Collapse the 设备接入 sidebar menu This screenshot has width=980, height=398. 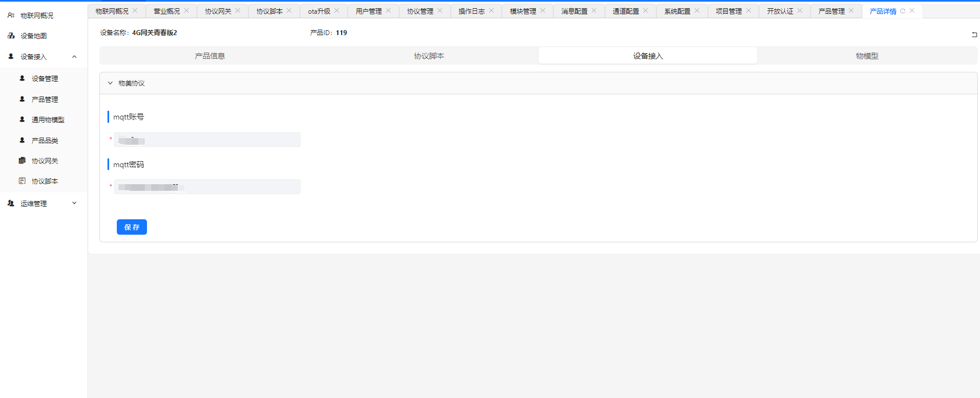[74, 56]
